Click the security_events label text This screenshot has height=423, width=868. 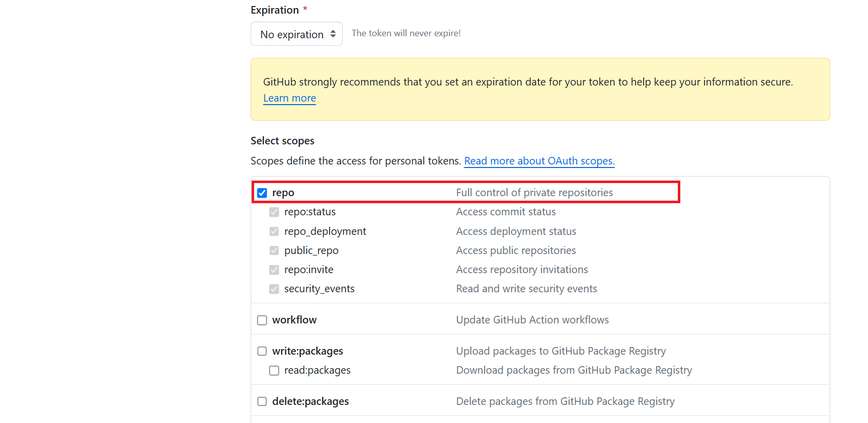pos(320,289)
